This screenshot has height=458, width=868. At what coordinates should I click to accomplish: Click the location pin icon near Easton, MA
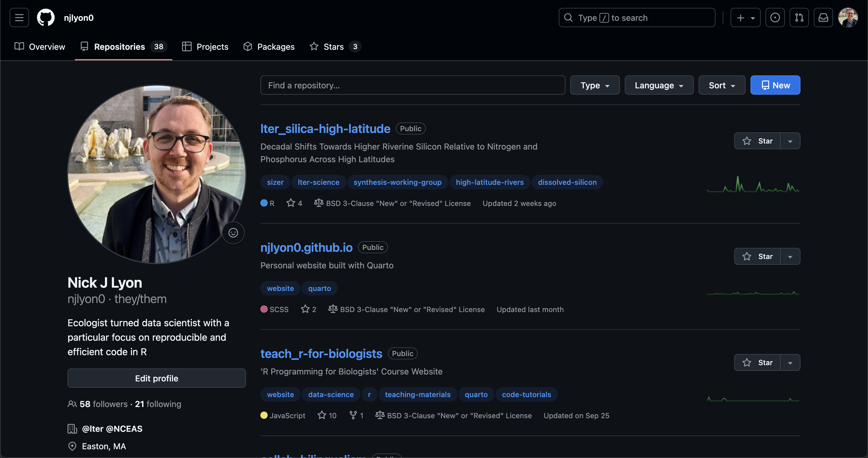tap(72, 446)
